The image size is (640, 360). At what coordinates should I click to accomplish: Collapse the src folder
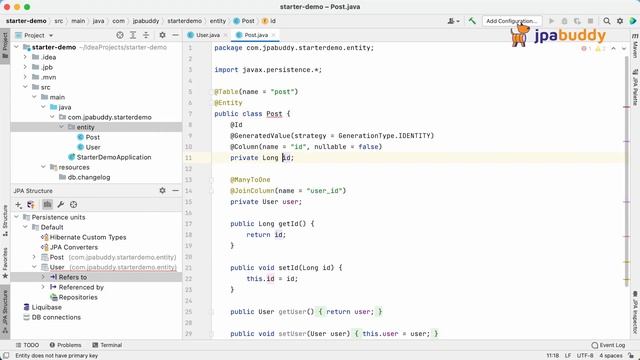point(25,87)
